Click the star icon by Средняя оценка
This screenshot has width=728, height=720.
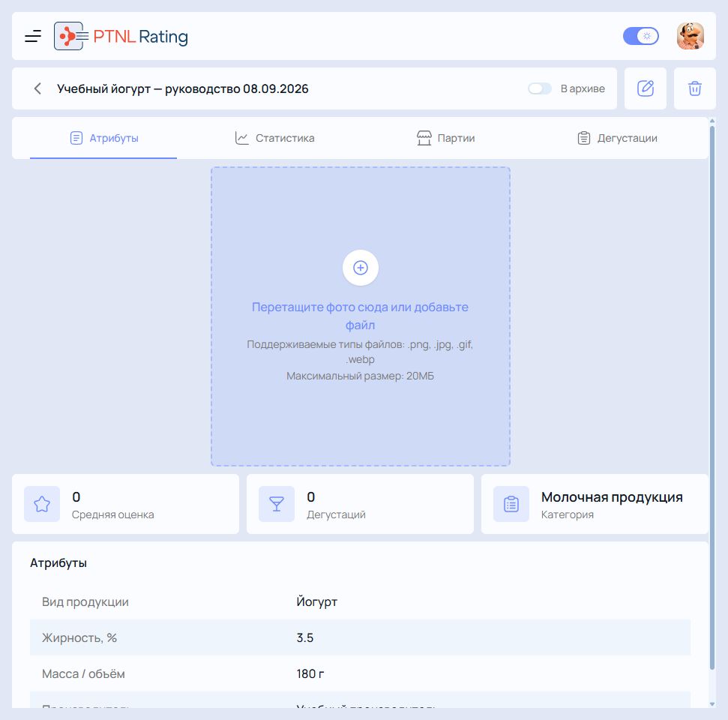(x=42, y=503)
